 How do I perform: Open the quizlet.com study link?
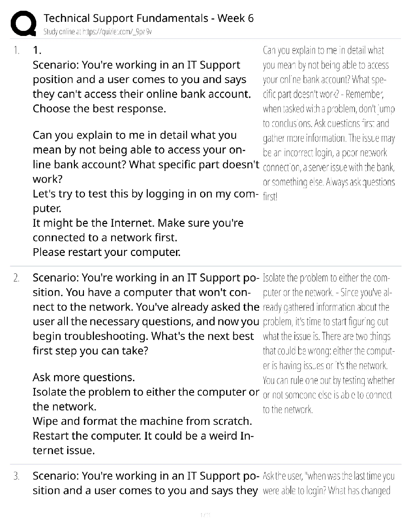tap(98, 32)
